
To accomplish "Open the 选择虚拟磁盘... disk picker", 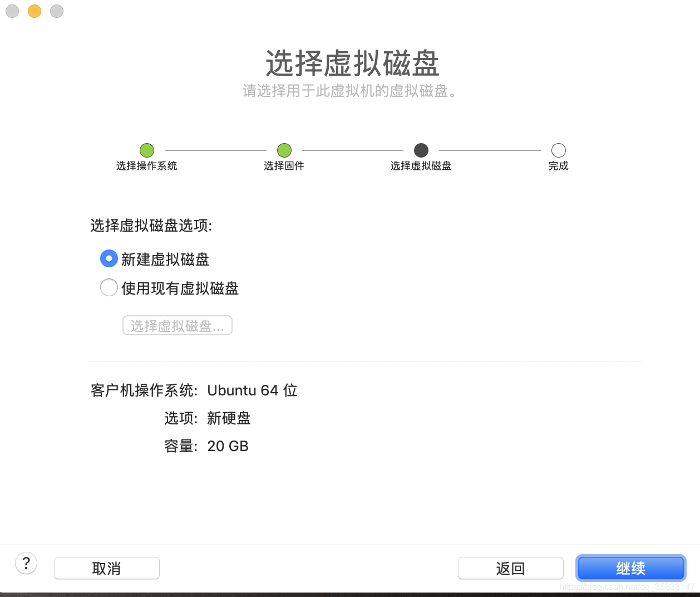I will point(177,325).
